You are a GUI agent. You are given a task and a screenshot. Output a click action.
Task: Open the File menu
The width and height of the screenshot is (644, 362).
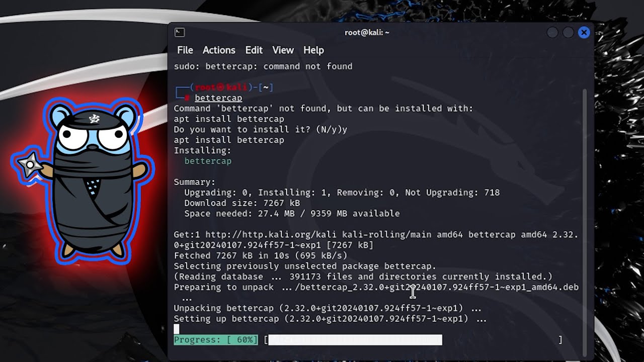(185, 50)
